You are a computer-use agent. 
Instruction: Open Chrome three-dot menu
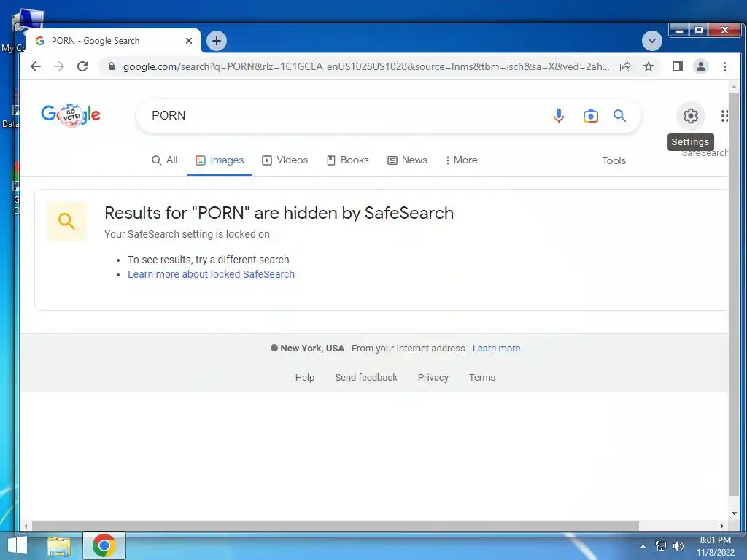724,66
